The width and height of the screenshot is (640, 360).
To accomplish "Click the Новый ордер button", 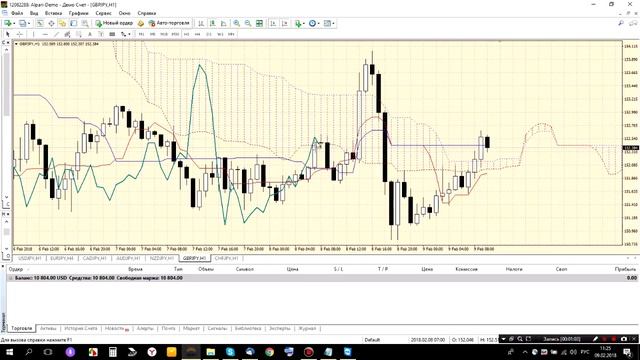I will point(114,23).
